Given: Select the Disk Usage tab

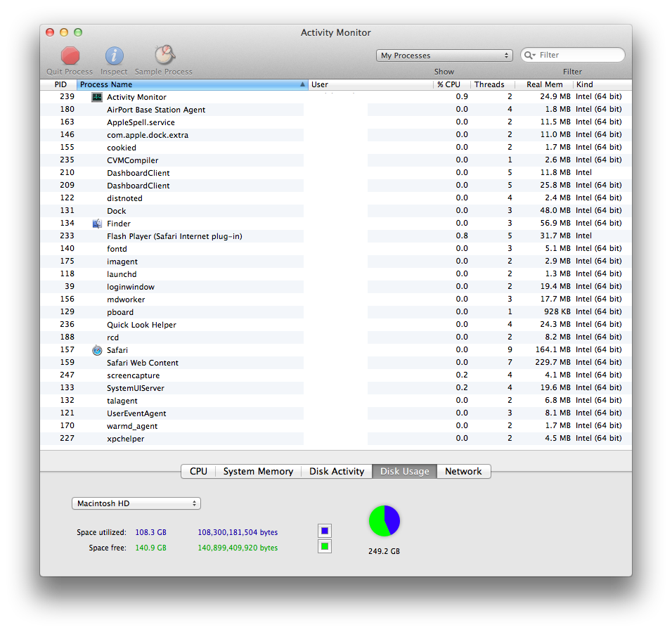Looking at the screenshot, I should click(x=405, y=471).
